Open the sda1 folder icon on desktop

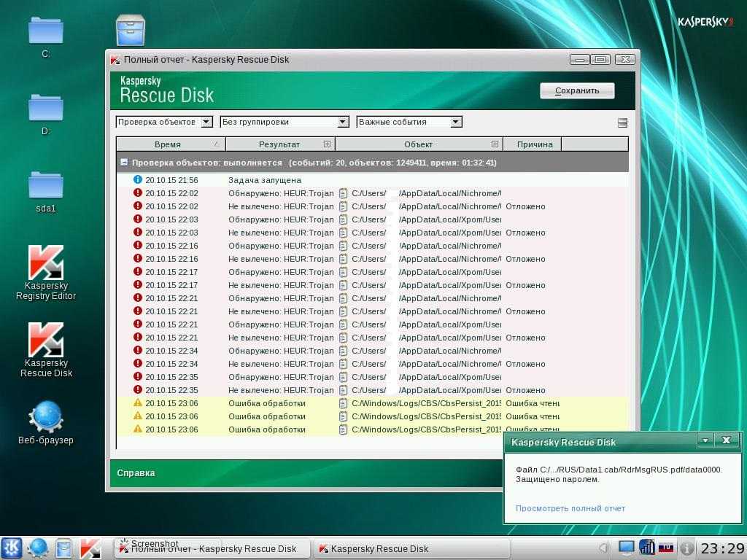tap(46, 184)
